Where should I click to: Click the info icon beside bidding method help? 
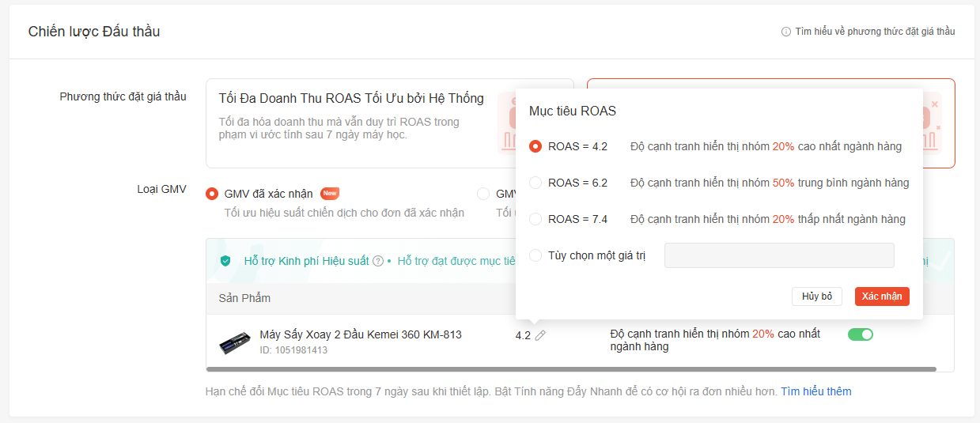(x=786, y=32)
